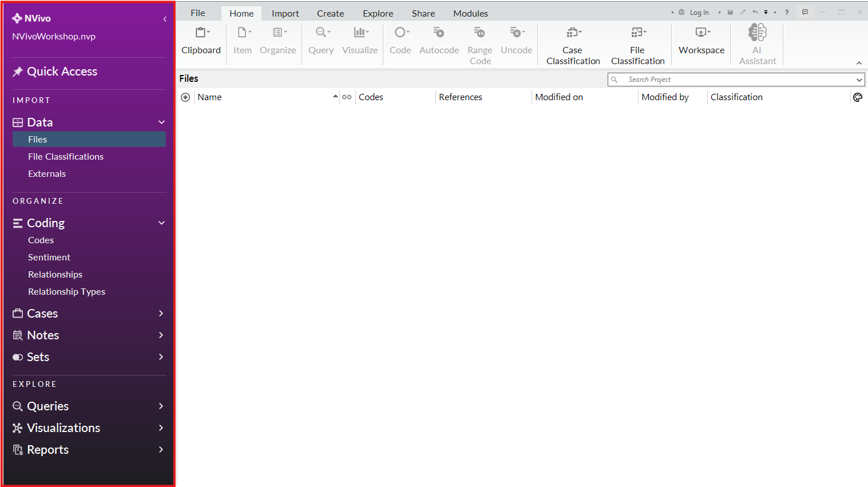Viewport: 868px width, 487px height.
Task: Click the Autocode ribbon icon
Action: pos(439,33)
